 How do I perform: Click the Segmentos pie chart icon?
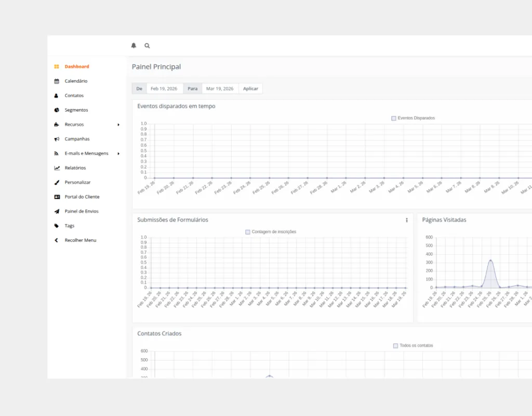pos(57,110)
